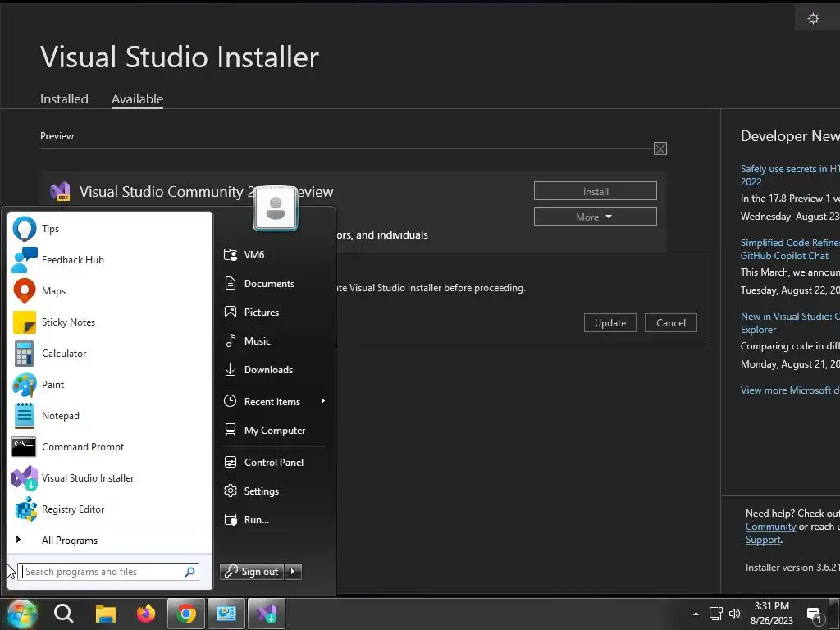The image size is (840, 630).
Task: Launch Feedback Hub app
Action: click(x=110, y=260)
